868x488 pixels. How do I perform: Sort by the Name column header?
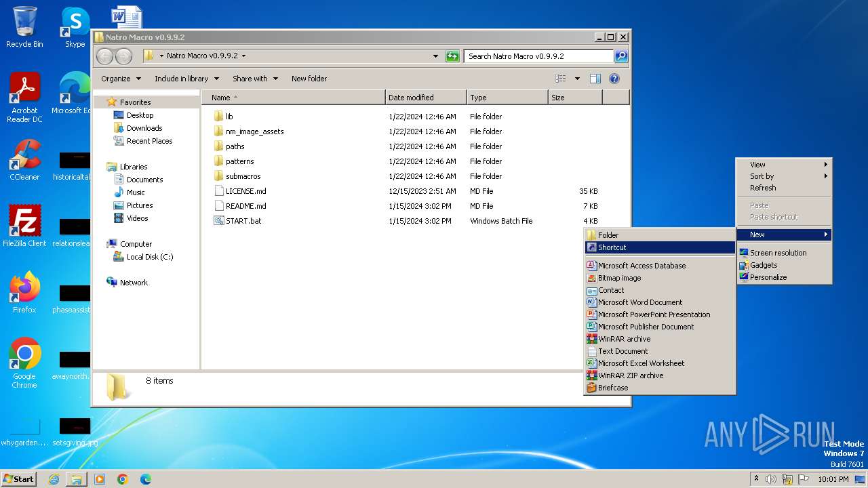click(294, 98)
